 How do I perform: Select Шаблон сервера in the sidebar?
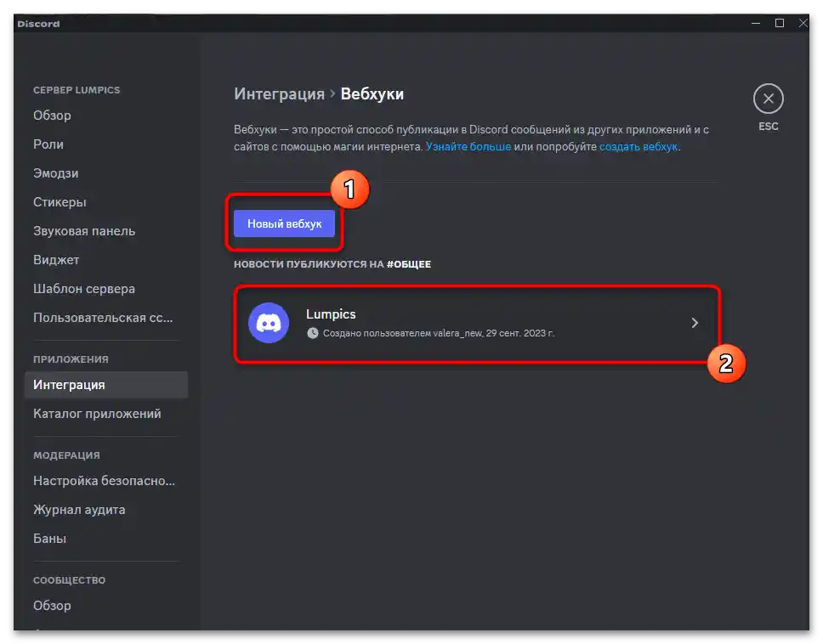coord(84,288)
